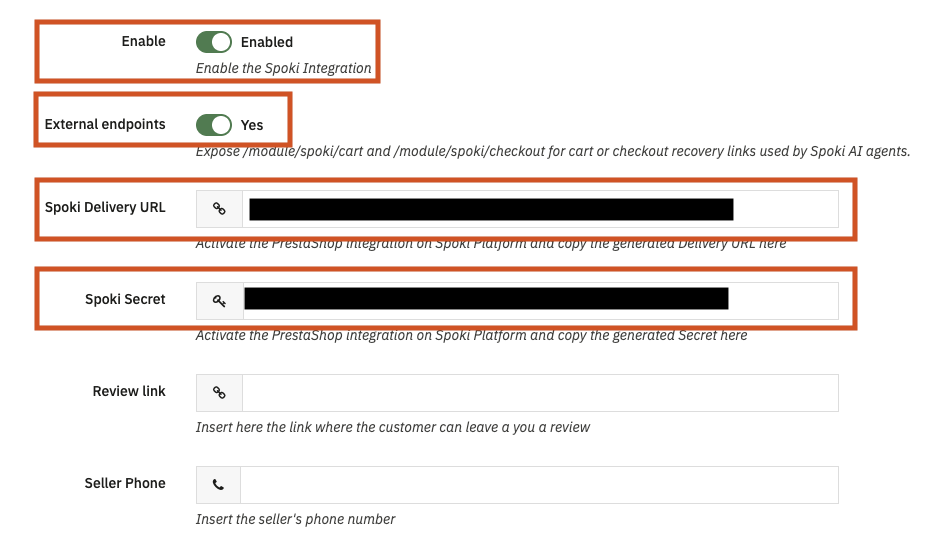Toggle the Enable Spoki Integration switch
933x552 pixels.
pos(213,42)
